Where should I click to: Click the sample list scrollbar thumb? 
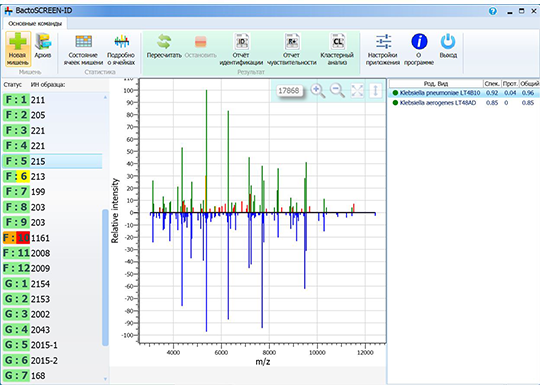coord(105,277)
